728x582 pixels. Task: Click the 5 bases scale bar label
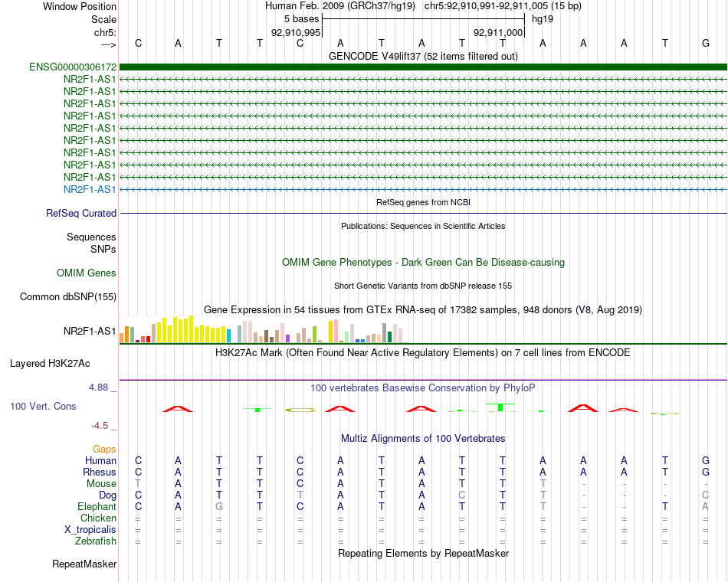[x=302, y=19]
